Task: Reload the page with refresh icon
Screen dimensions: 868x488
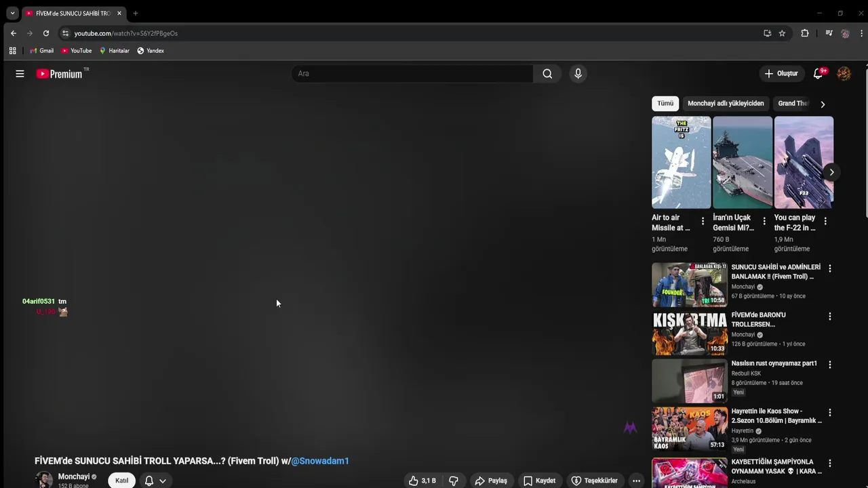Action: click(46, 33)
